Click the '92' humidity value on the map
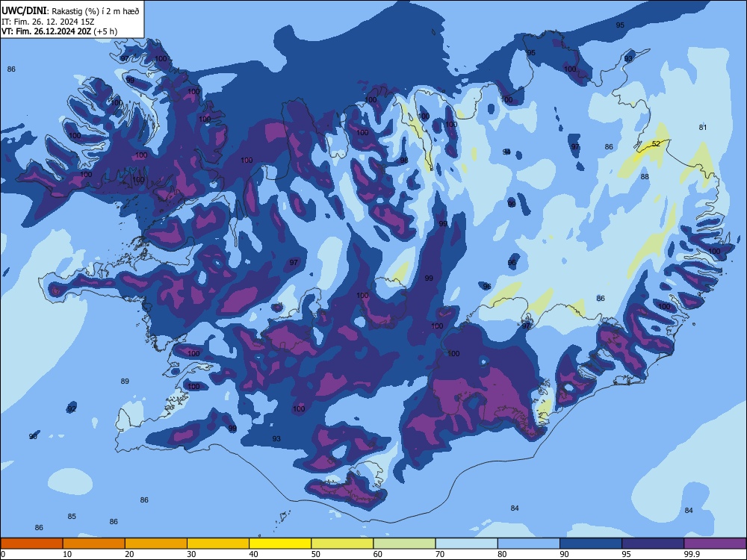Viewport: 747px width, 560px height. 72,408
